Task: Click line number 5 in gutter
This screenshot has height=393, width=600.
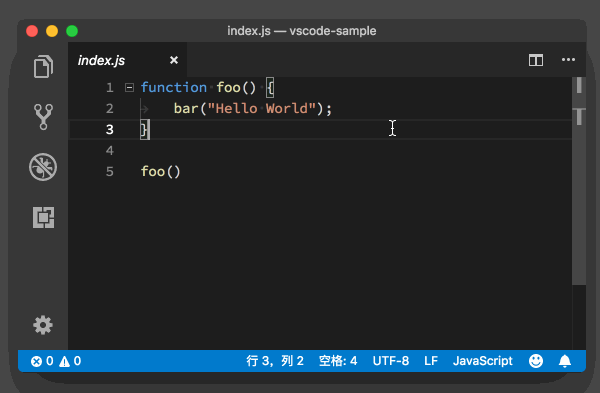Action: tap(110, 171)
